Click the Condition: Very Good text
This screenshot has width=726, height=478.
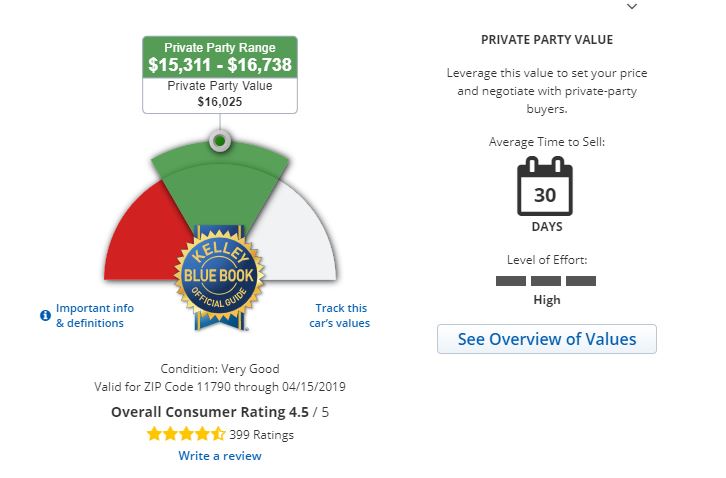coord(220,369)
